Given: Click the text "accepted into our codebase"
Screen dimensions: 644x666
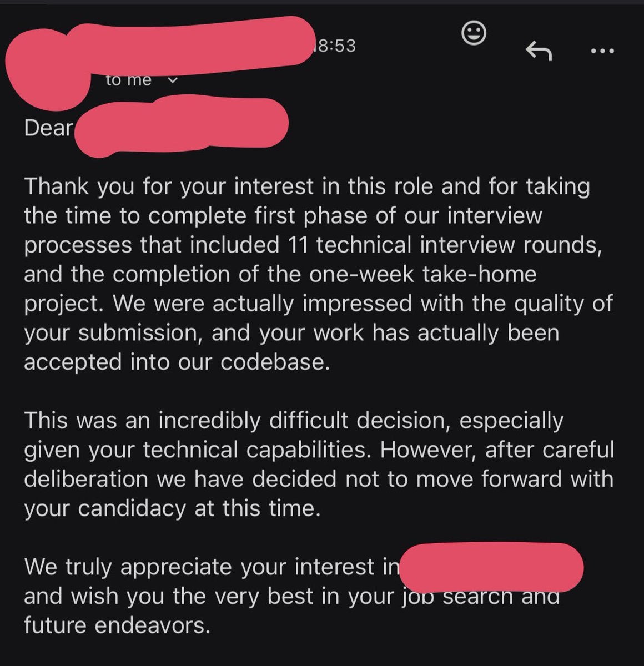Looking at the screenshot, I should [x=177, y=362].
